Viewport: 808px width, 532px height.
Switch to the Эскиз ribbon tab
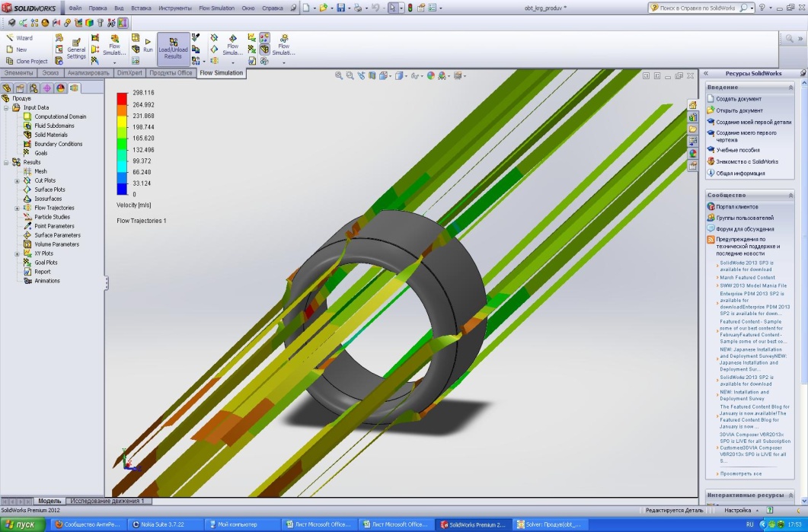click(50, 73)
